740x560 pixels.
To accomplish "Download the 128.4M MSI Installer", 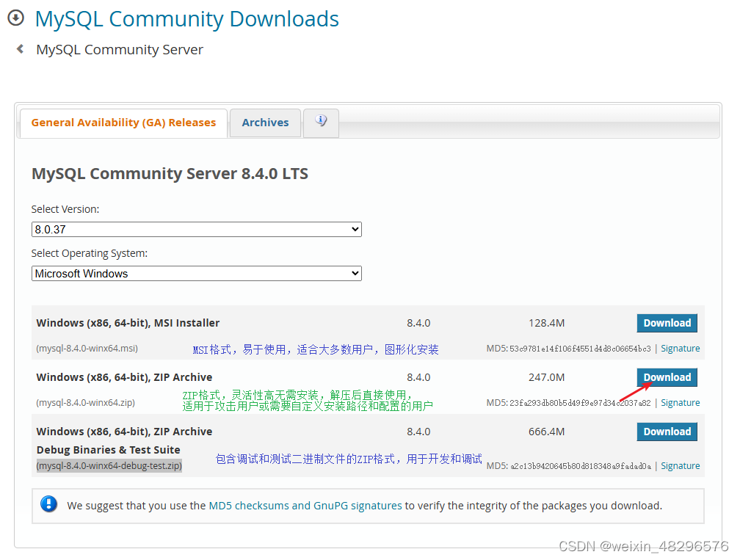I will [x=667, y=323].
